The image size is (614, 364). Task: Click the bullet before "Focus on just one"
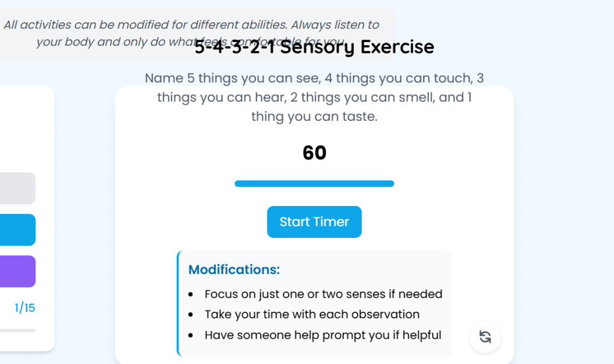click(190, 295)
